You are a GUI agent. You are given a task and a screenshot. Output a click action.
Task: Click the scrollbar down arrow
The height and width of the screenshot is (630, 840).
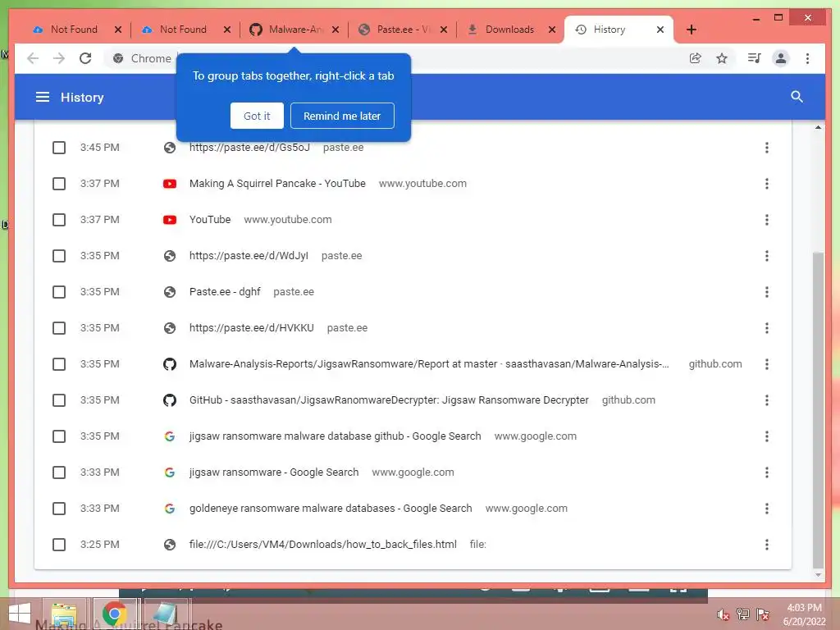tap(818, 575)
